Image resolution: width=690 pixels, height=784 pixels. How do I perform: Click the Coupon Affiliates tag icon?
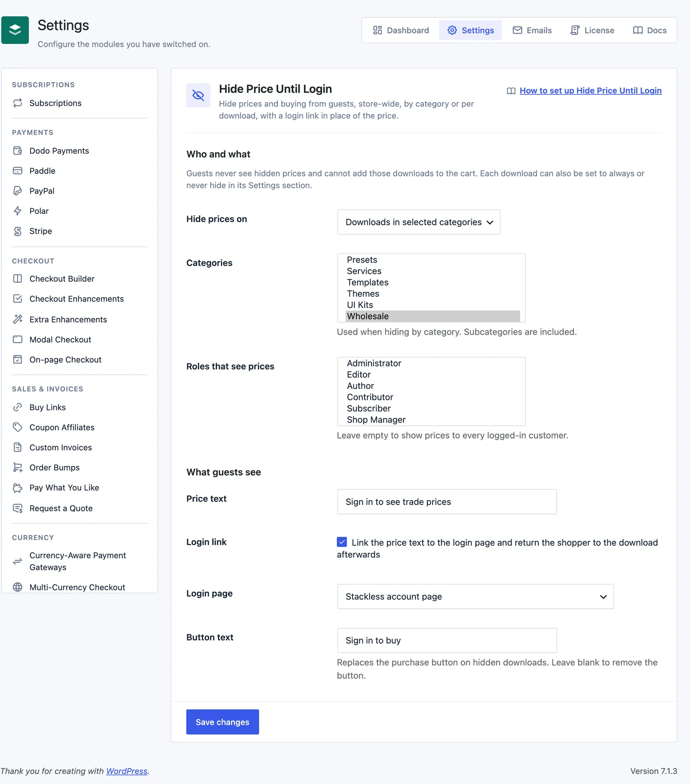tap(18, 427)
